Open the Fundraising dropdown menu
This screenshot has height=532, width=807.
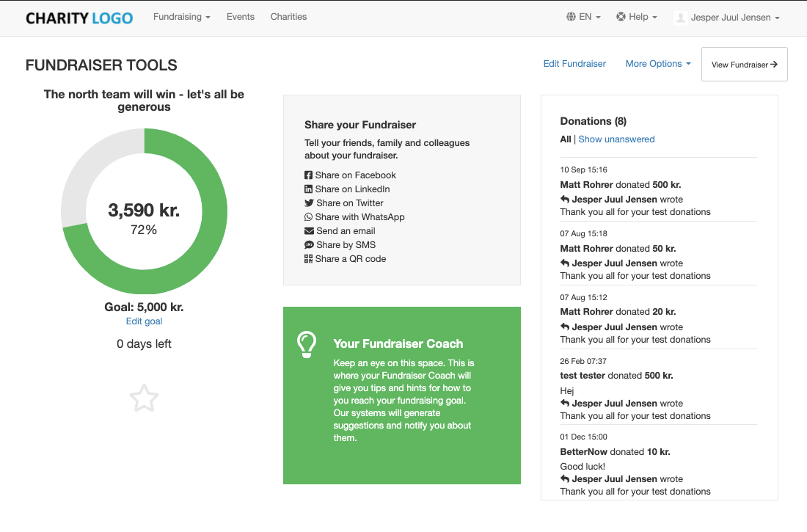click(181, 17)
